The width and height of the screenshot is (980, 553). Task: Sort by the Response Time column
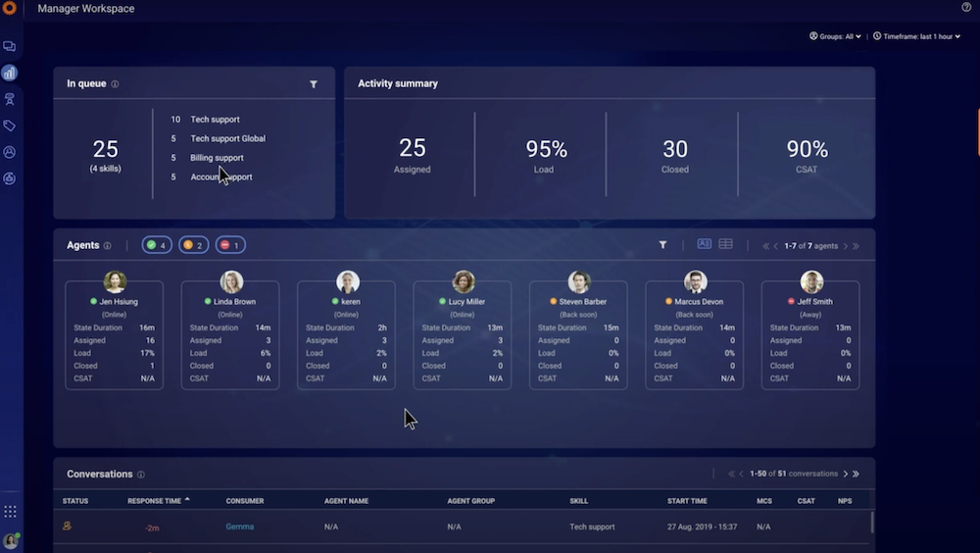(x=155, y=501)
